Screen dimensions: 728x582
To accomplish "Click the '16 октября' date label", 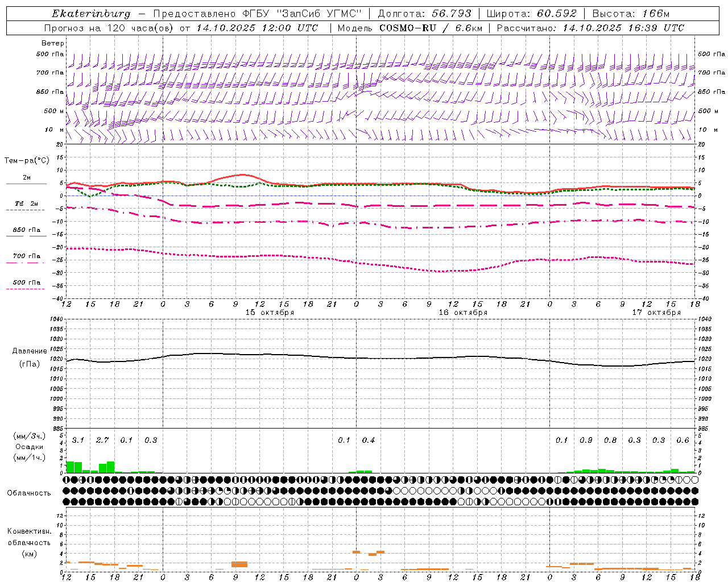I will 463,313.
